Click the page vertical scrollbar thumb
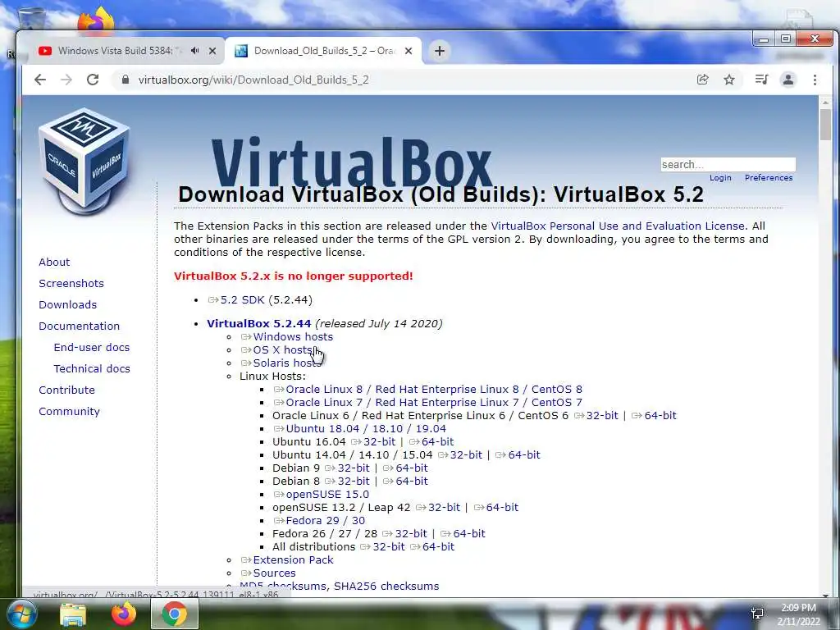This screenshot has width=840, height=630. point(825,125)
